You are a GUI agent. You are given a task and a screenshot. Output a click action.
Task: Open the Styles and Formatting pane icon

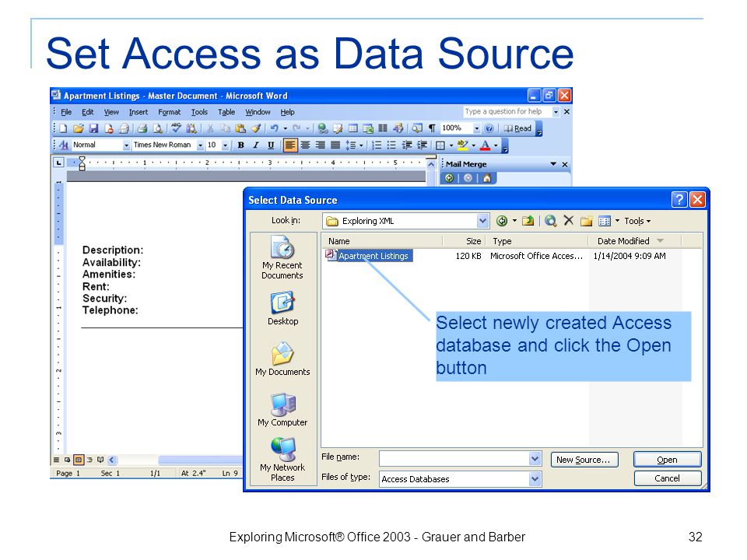tap(63, 145)
